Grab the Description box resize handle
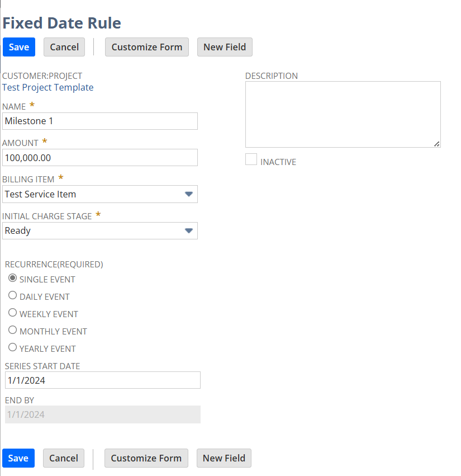Screen dimensions: 461x476 (437, 144)
